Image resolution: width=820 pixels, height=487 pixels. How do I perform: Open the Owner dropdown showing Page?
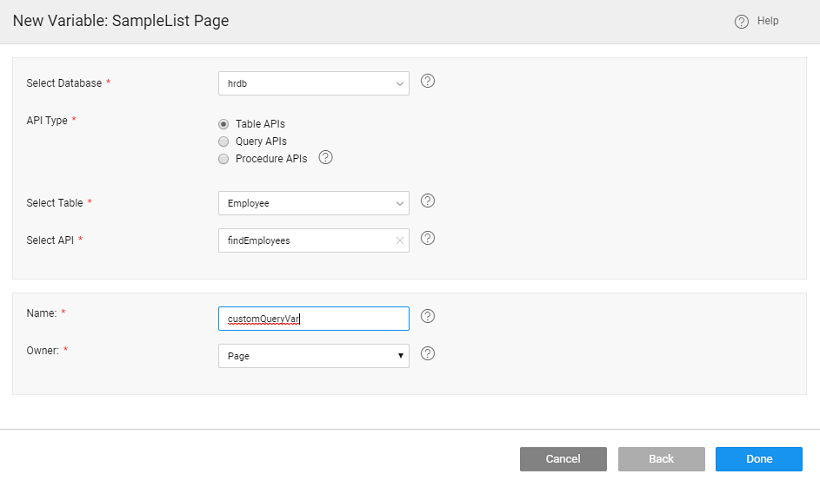pos(313,355)
